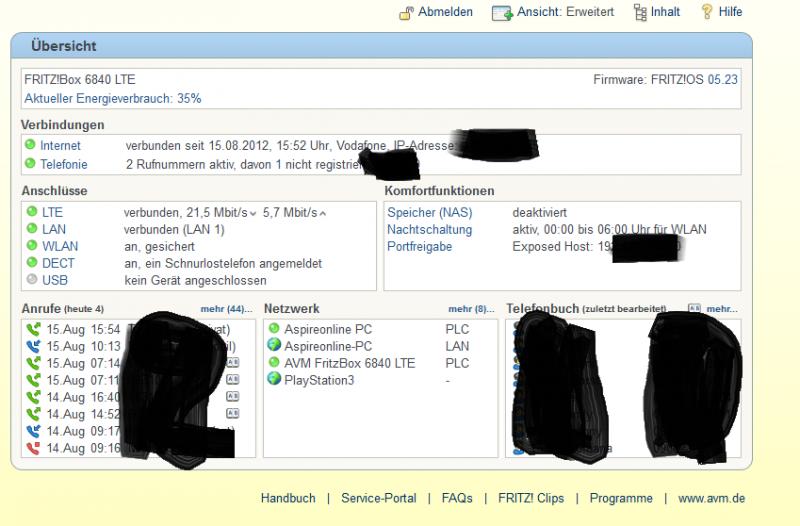Image resolution: width=800 pixels, height=526 pixels.
Task: Click the Ansicht view icon
Action: pos(502,13)
